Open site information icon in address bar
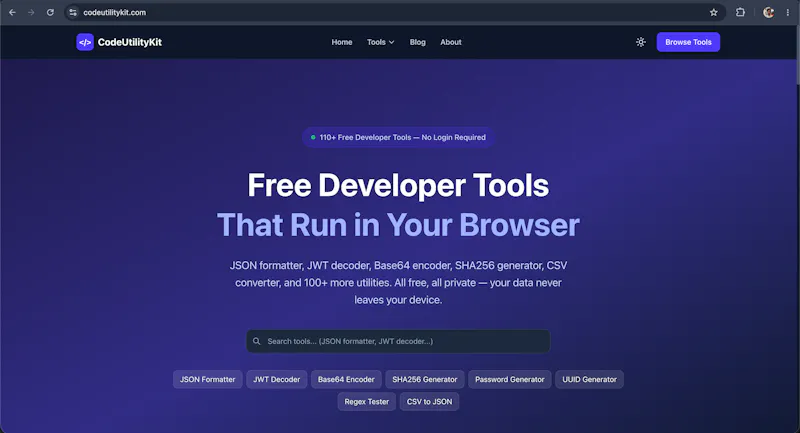 (73, 12)
